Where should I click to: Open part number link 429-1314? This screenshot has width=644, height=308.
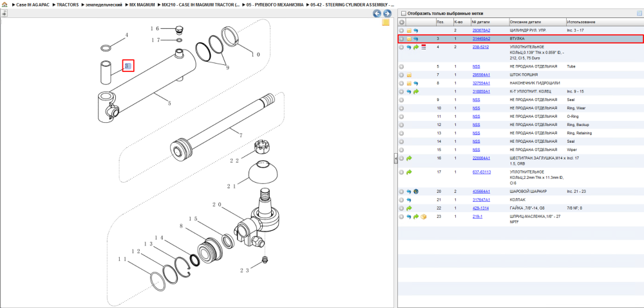click(x=480, y=208)
